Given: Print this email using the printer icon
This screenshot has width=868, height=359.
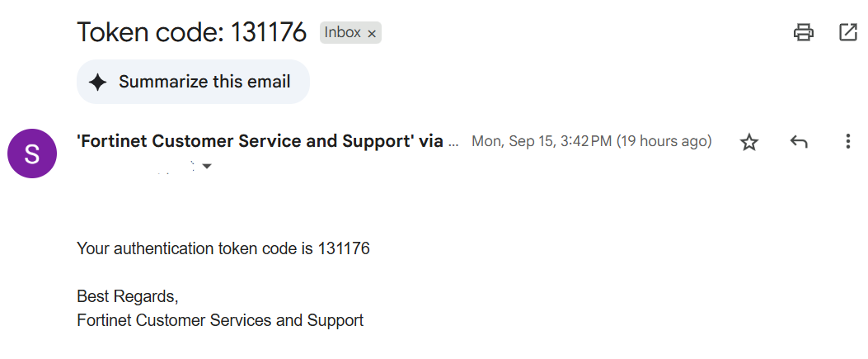Looking at the screenshot, I should tap(803, 33).
